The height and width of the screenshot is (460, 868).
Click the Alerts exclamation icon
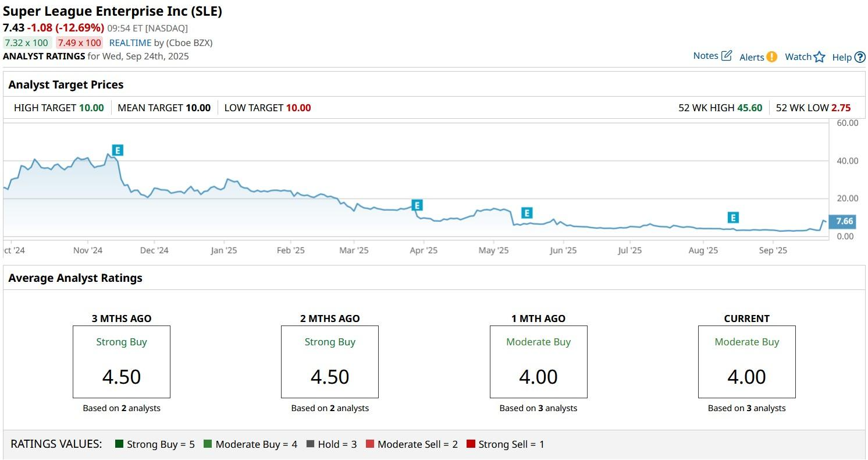click(x=771, y=57)
